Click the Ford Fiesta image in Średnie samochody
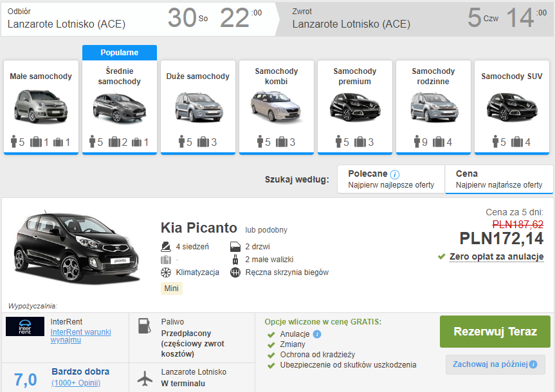Viewport: 555px width, 392px height. tap(120, 108)
